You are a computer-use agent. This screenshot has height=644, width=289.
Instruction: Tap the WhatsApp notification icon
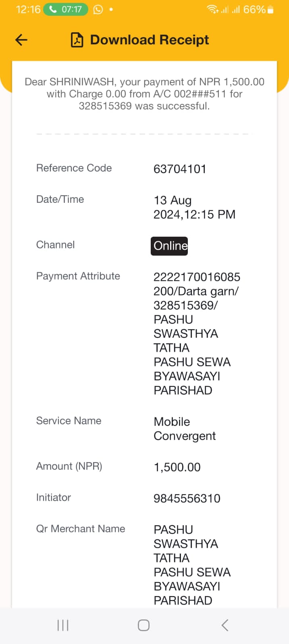(98, 9)
